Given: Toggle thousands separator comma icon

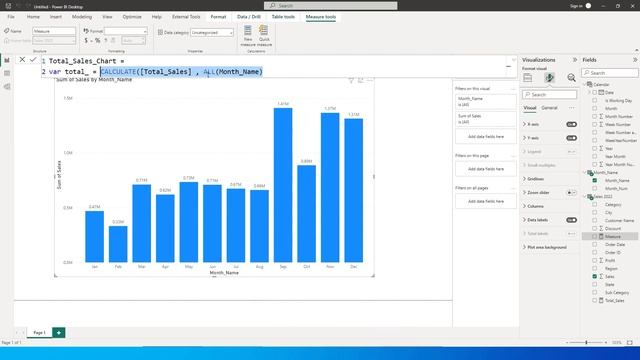Looking at the screenshot, I should click(106, 40).
